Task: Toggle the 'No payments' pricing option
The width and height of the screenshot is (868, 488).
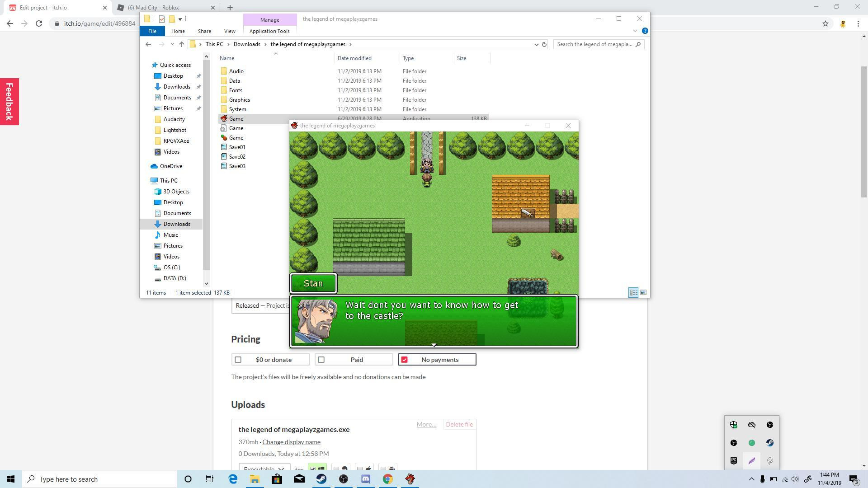Action: tap(437, 360)
